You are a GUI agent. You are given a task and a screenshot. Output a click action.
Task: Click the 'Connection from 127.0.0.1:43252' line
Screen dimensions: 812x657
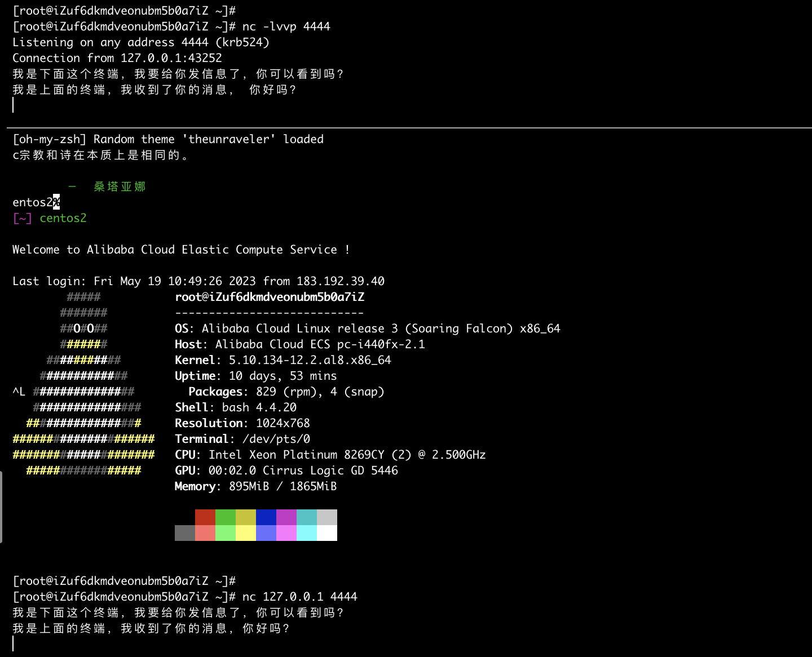117,58
